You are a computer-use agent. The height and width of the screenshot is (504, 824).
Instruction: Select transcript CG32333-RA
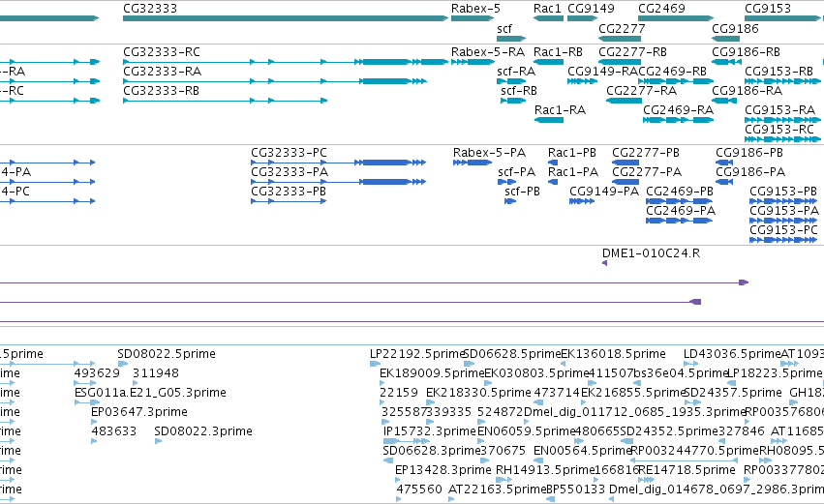[274, 81]
